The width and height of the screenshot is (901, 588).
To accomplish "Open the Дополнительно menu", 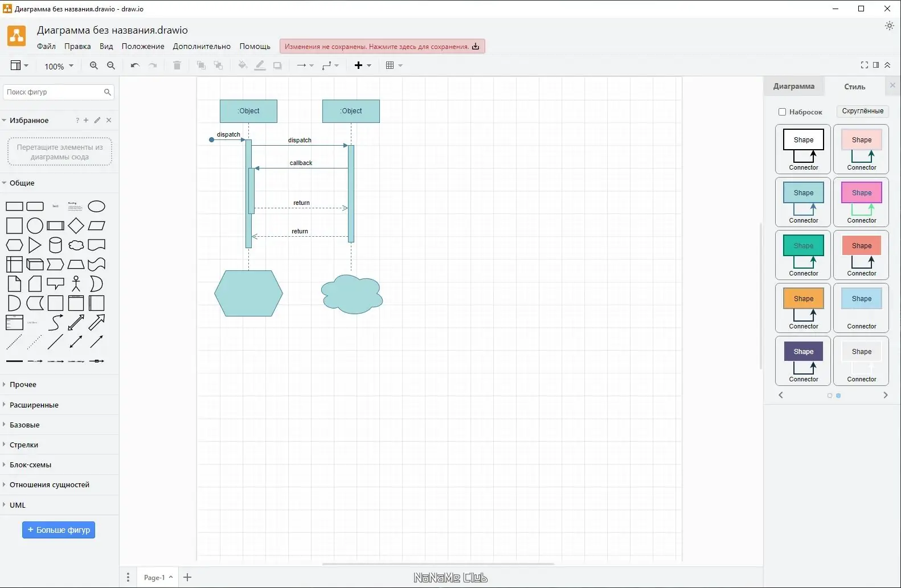I will point(202,47).
